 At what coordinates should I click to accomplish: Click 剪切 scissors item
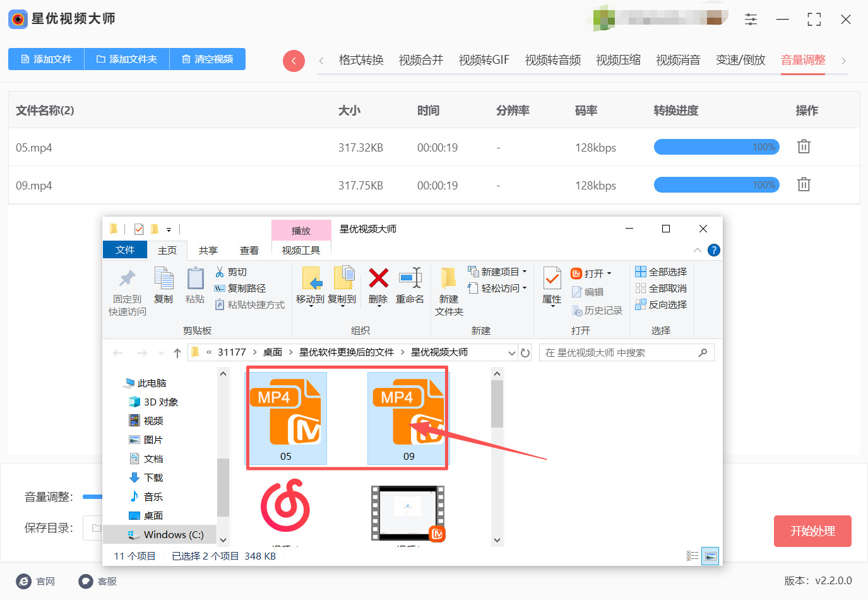(231, 272)
